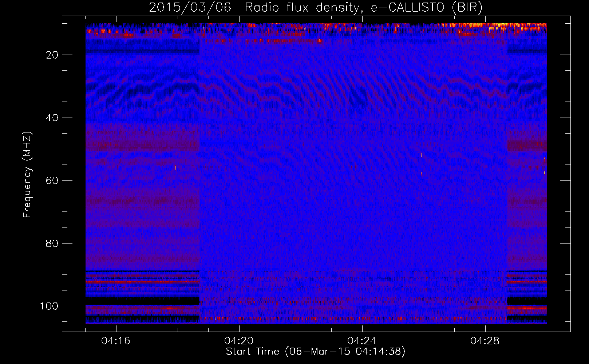
Task: Click the Start Time axis caption
Action: tap(316, 352)
